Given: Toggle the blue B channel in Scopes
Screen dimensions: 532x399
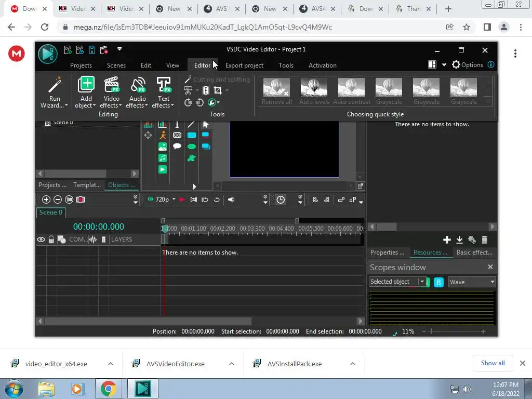Looking at the screenshot, I should pyautogui.click(x=438, y=282).
